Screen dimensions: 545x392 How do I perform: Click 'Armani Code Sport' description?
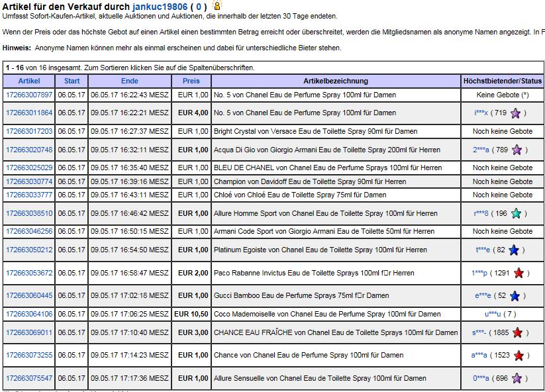324,231
